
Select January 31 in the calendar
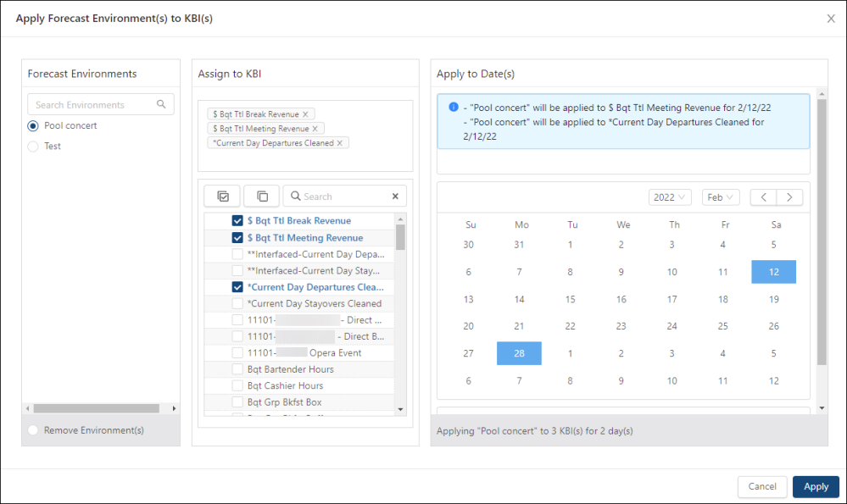pos(519,245)
